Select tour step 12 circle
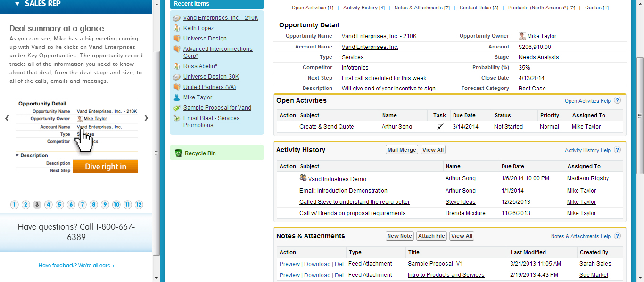Viewport: 644px width, 282px height. pyautogui.click(x=139, y=205)
